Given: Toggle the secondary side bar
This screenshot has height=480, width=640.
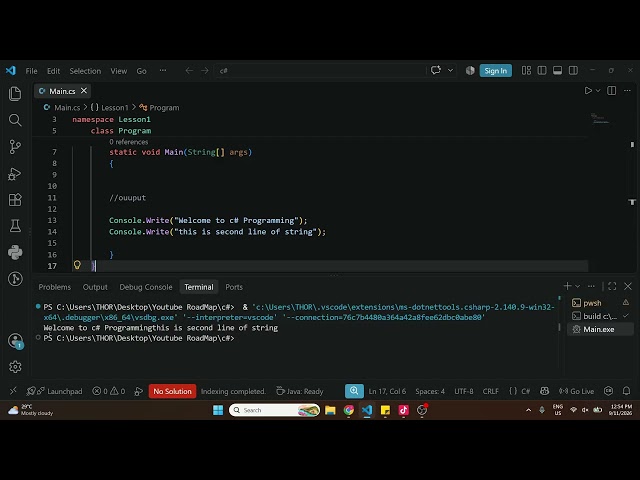Looking at the screenshot, I should [x=573, y=71].
